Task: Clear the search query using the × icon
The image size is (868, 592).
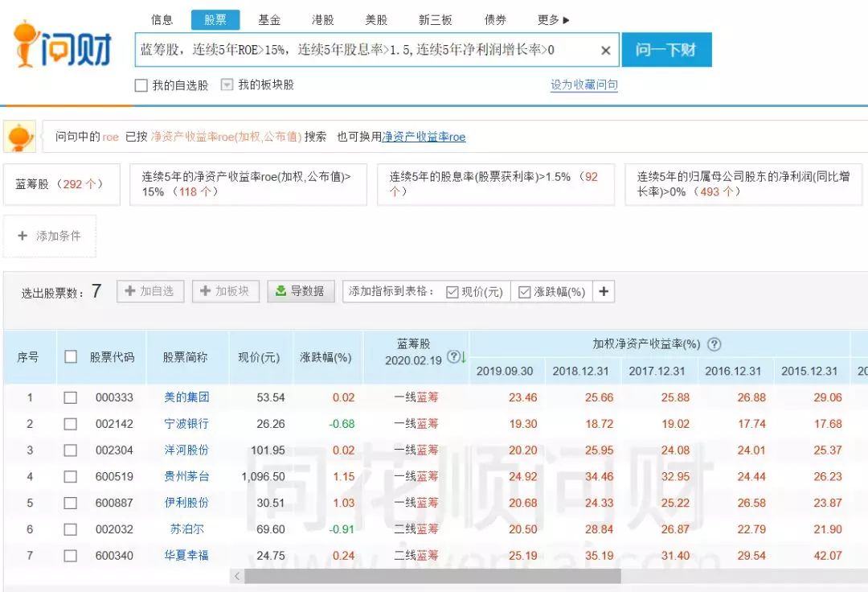Action: pos(606,50)
